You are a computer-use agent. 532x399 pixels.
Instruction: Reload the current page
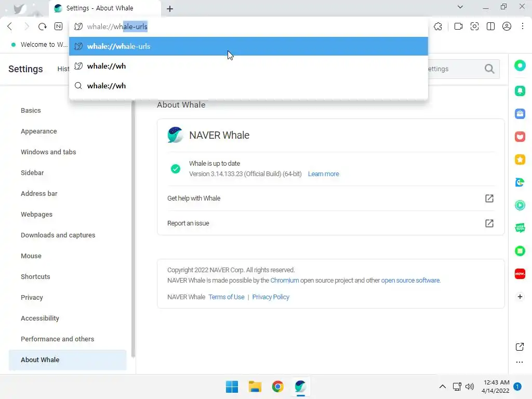coord(43,26)
